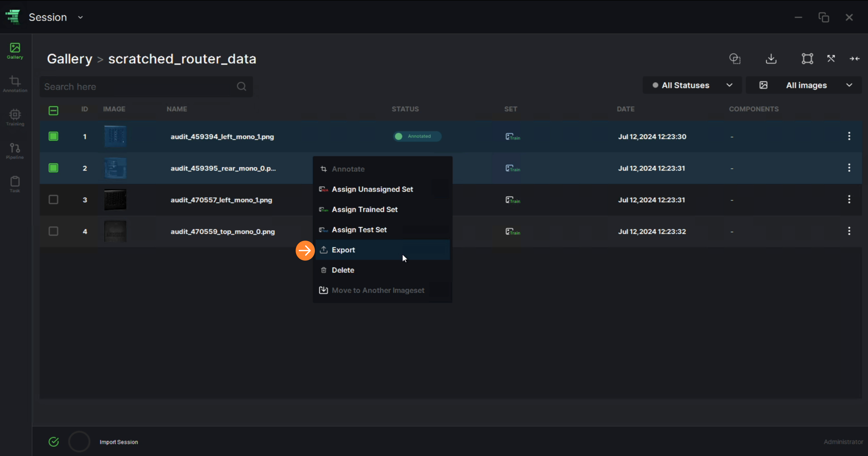Check the checkbox for image ID 3
Image resolution: width=868 pixels, height=456 pixels.
(53, 200)
